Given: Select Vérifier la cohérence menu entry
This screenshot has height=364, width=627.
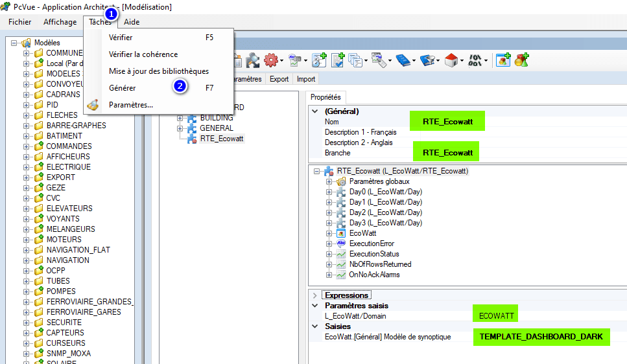Looking at the screenshot, I should click(159, 54).
